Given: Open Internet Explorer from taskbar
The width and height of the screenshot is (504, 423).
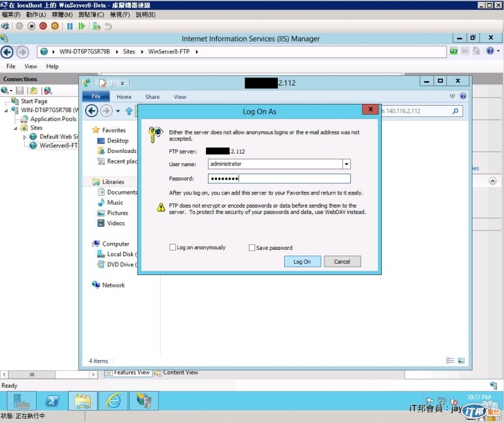Looking at the screenshot, I should click(x=114, y=401).
